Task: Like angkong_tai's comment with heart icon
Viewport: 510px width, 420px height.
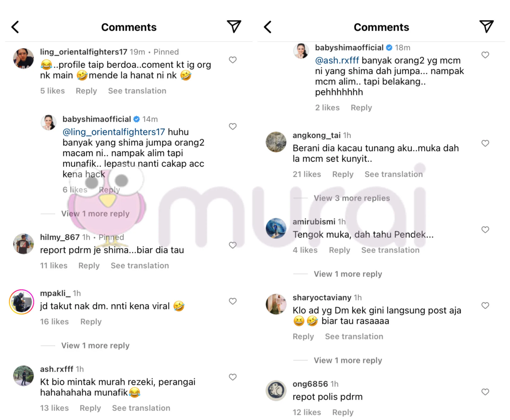Action: click(485, 143)
